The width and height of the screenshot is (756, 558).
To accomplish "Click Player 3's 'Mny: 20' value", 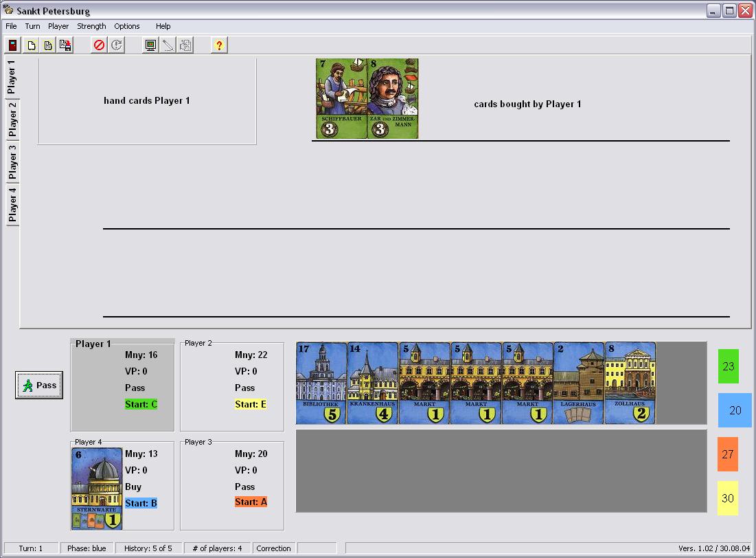I will (x=251, y=454).
